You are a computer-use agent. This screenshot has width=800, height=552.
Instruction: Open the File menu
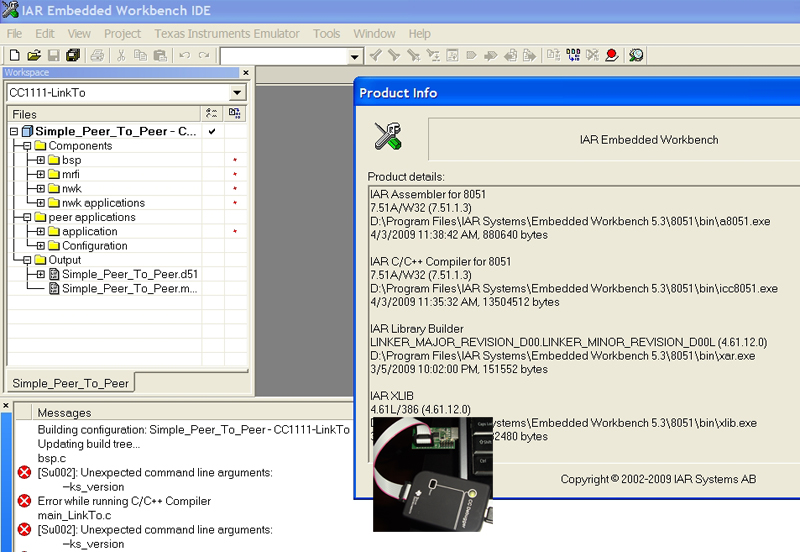point(14,34)
